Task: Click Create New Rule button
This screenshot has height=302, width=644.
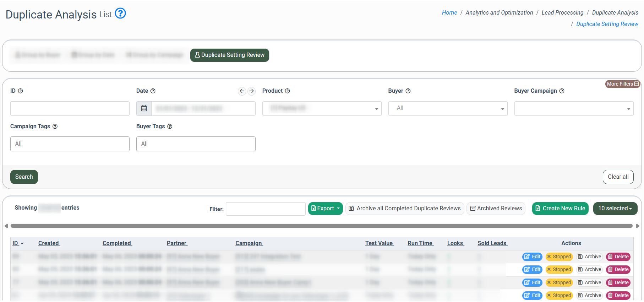Action: click(x=560, y=209)
